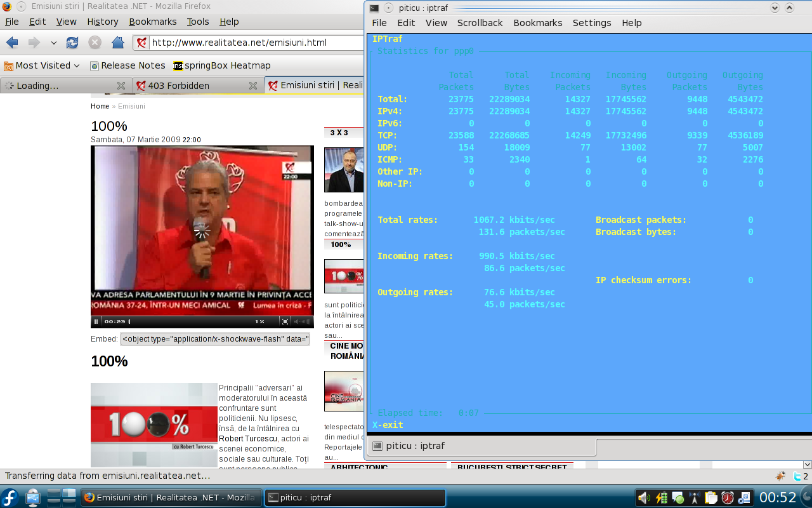Stop loading the page in Firefox

(x=95, y=43)
